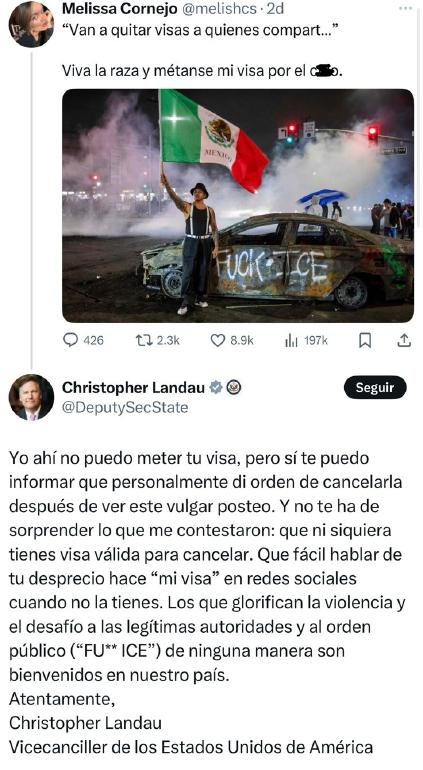Open the three-dot more options menu

(406, 8)
